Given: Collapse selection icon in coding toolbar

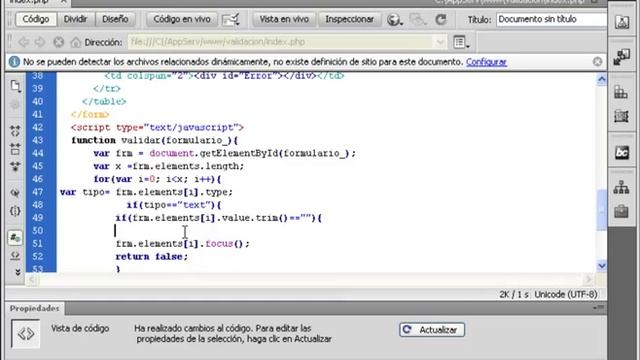Looking at the screenshot, I should pyautogui.click(x=15, y=149).
